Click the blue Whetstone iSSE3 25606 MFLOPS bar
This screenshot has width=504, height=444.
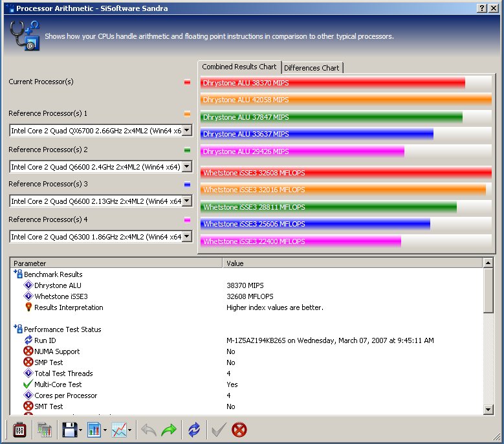(315, 224)
